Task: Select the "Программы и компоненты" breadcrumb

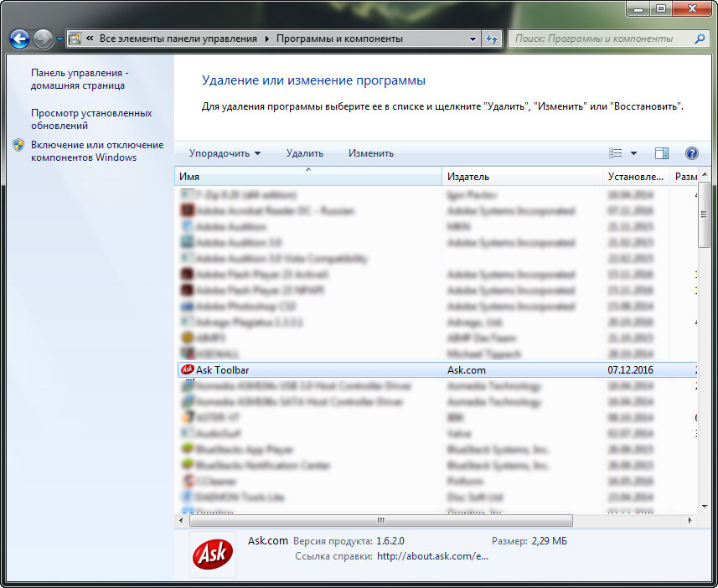Action: click(339, 39)
